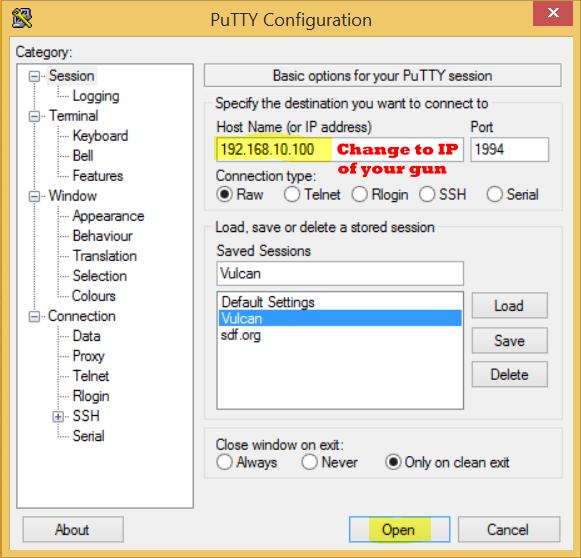
Task: Open the SSH category in tree
Action: 86,416
